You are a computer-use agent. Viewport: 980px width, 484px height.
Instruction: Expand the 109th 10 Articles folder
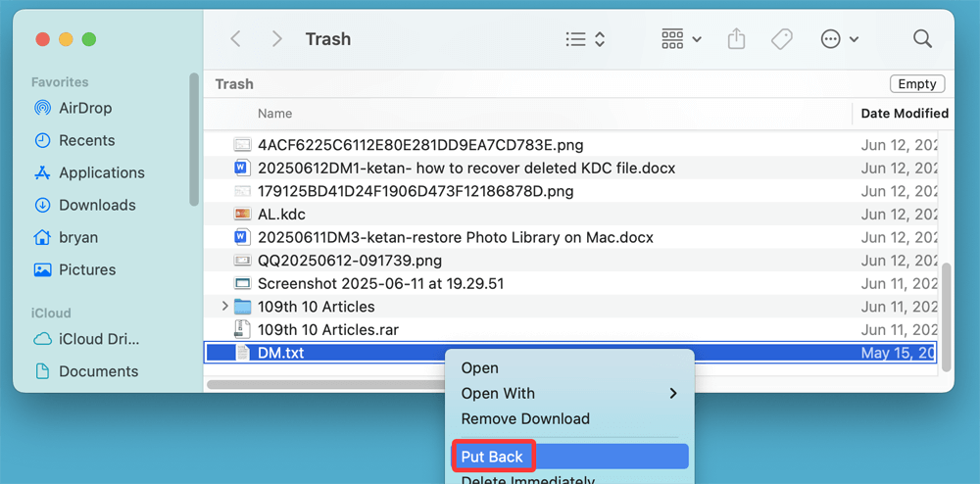click(225, 307)
